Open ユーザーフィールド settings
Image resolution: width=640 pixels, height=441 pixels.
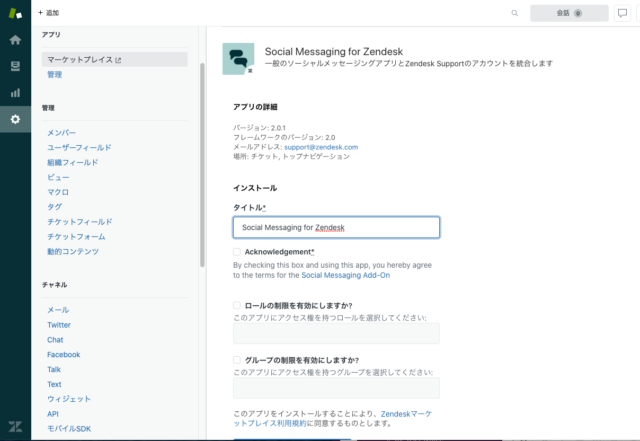79,147
